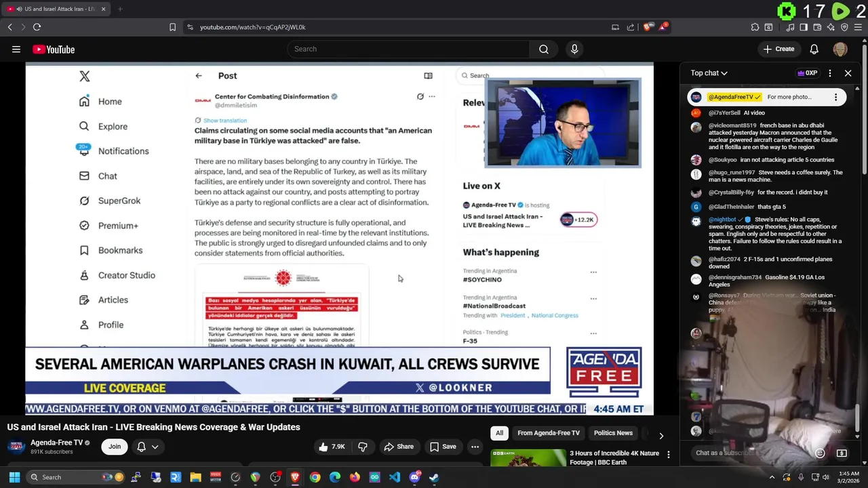
Task: Reload the page in the browser
Action: point(37,27)
